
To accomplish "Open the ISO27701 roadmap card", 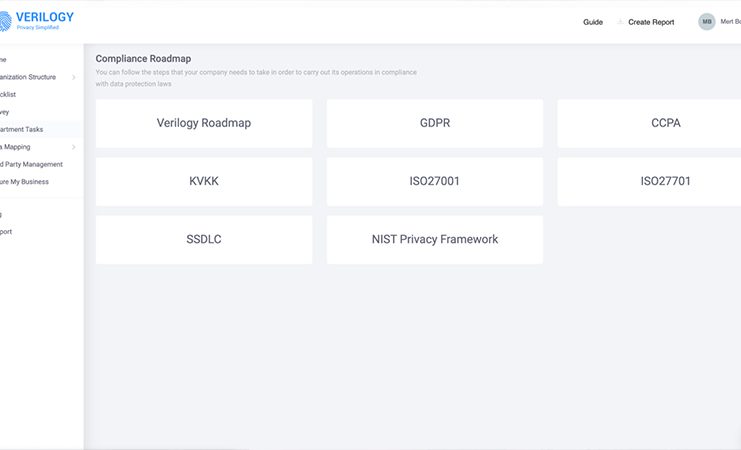I will click(x=649, y=182).
